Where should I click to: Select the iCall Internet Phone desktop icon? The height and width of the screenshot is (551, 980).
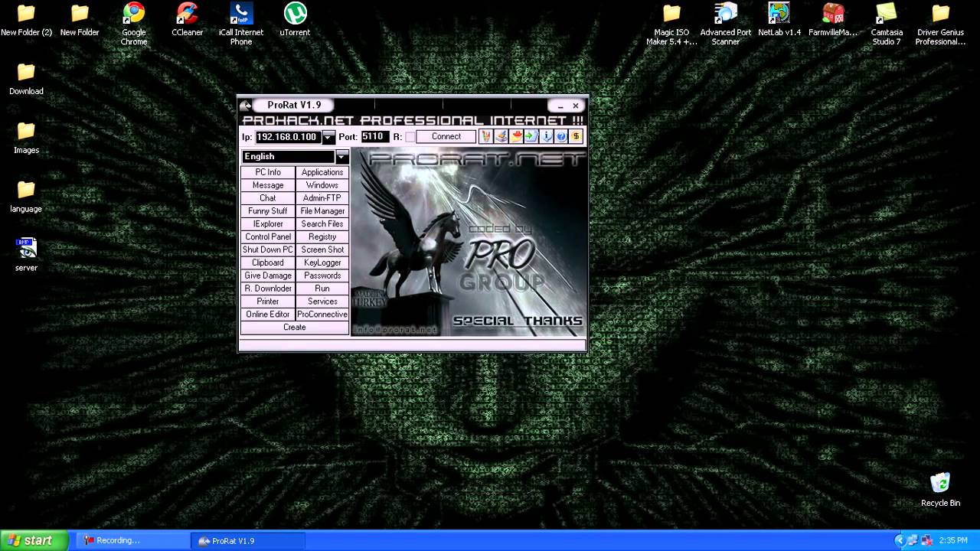point(241,24)
